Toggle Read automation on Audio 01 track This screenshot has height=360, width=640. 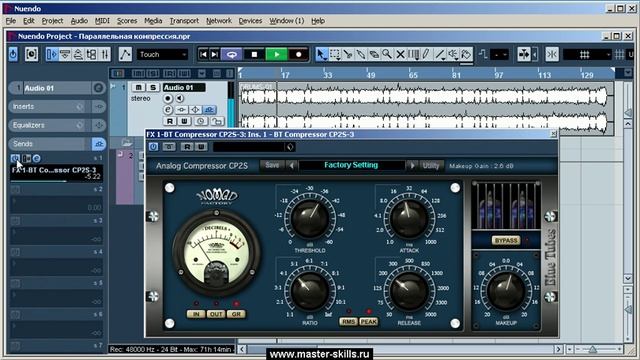(170, 121)
